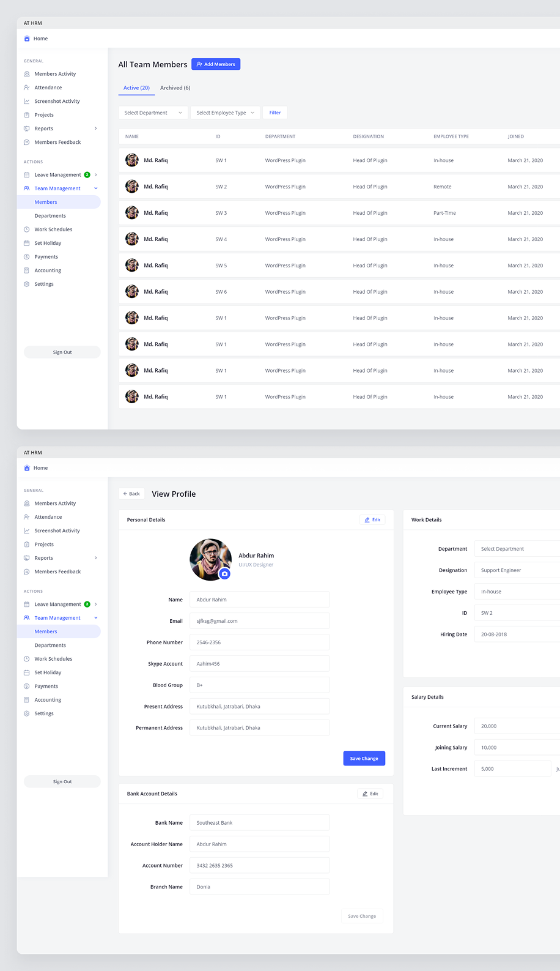
Task: Click Projects icon on All Team Members page
Action: pos(26,115)
